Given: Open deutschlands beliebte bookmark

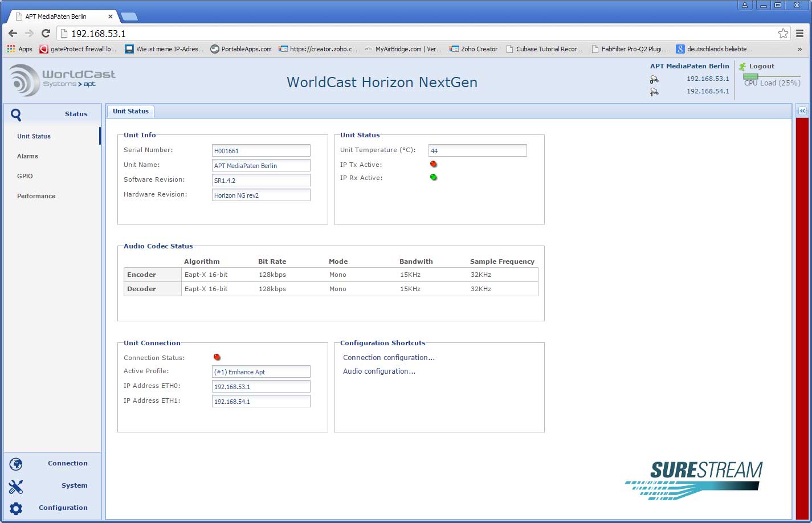Looking at the screenshot, I should point(714,49).
